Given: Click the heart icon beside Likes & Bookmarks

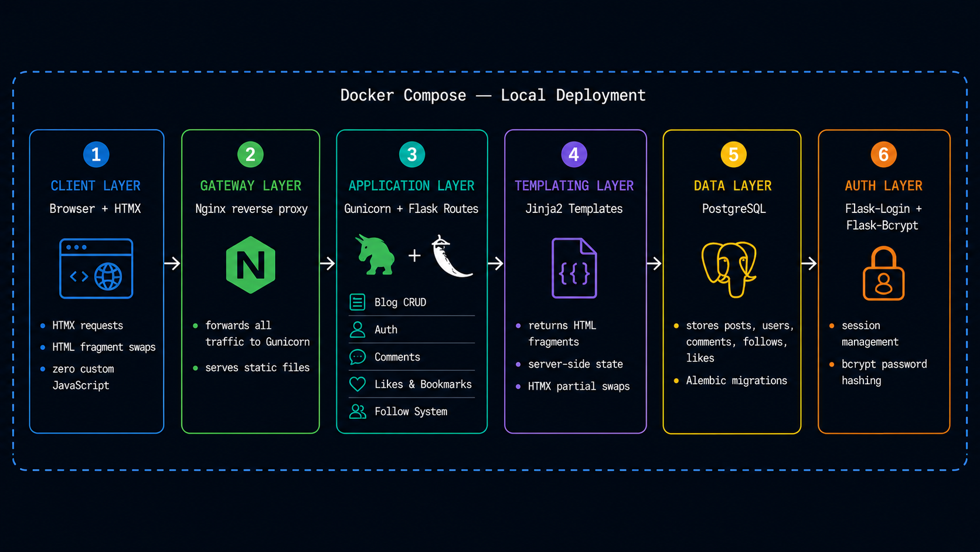Looking at the screenshot, I should click(358, 384).
